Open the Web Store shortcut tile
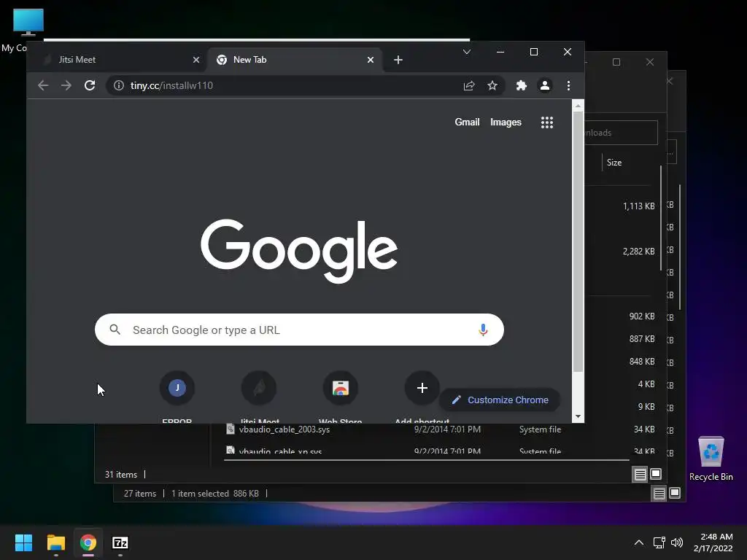This screenshot has width=747, height=560. click(340, 397)
